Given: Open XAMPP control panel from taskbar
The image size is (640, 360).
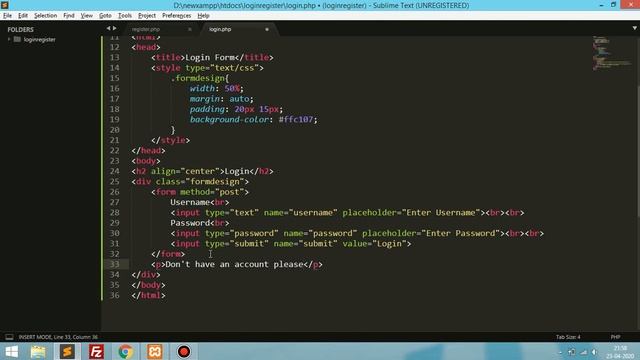Looking at the screenshot, I should 155,351.
